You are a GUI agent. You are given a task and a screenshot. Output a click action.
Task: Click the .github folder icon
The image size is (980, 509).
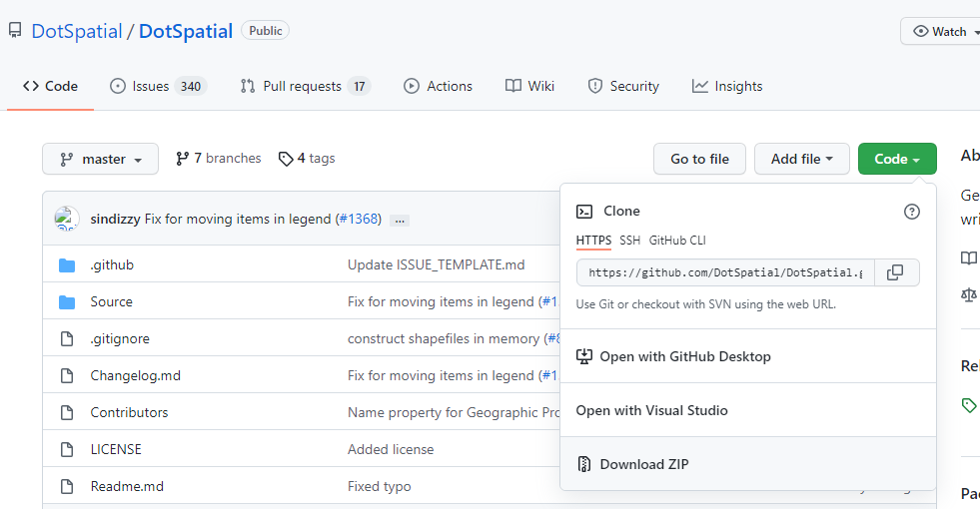(x=67, y=265)
